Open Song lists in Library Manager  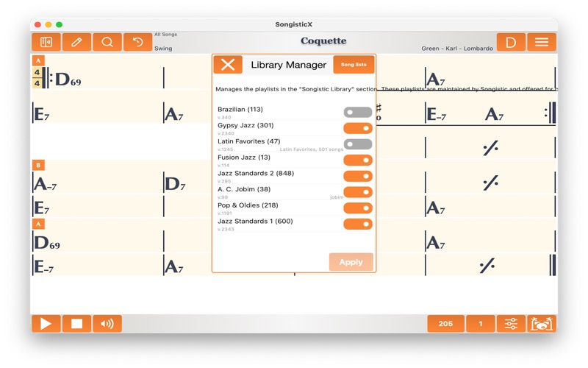click(x=354, y=65)
